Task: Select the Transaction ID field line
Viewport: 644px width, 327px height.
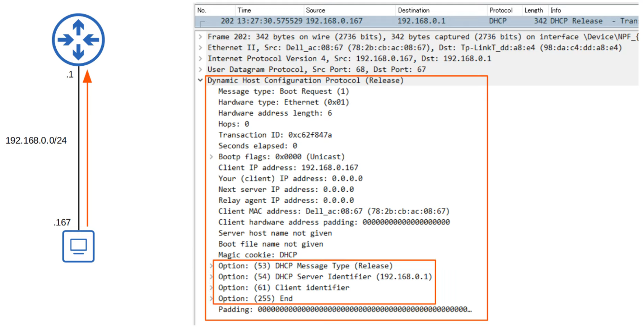Action: pyautogui.click(x=275, y=135)
